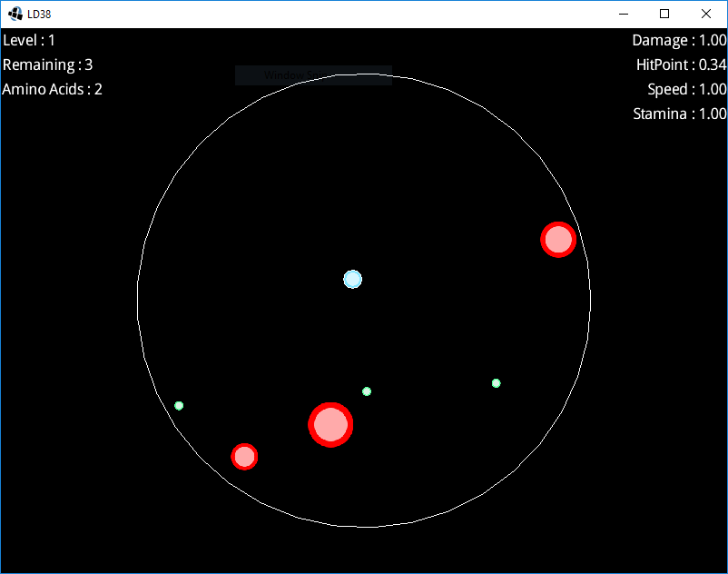Click the Remaining enemies counter
Screen dimensions: 728x574
[x=47, y=65]
